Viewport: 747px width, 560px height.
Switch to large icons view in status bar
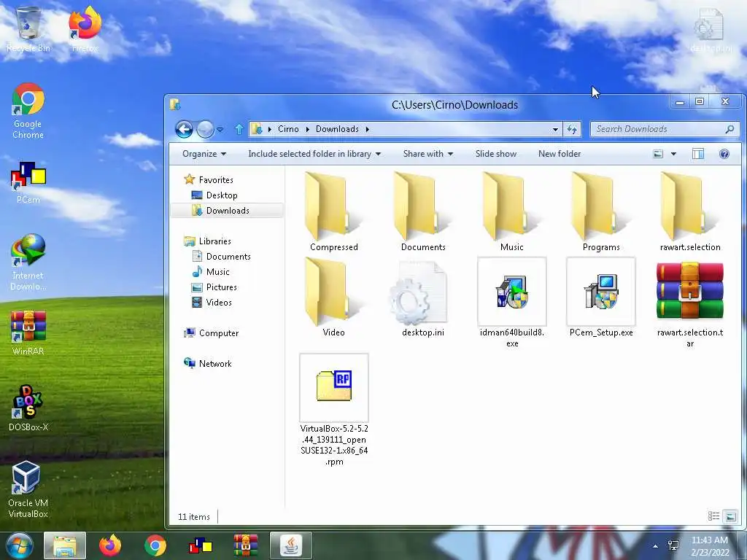click(730, 516)
